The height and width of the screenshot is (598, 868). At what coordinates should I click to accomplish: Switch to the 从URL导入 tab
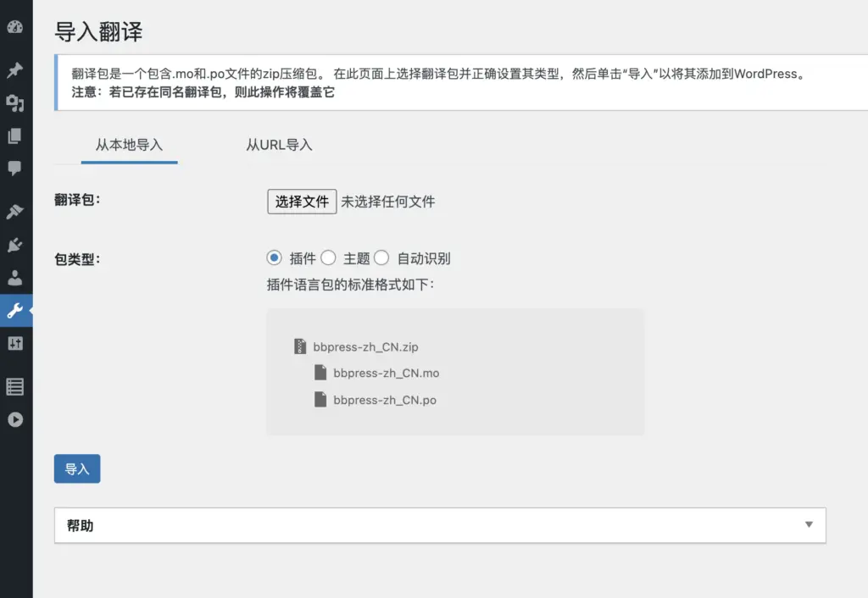coord(279,145)
